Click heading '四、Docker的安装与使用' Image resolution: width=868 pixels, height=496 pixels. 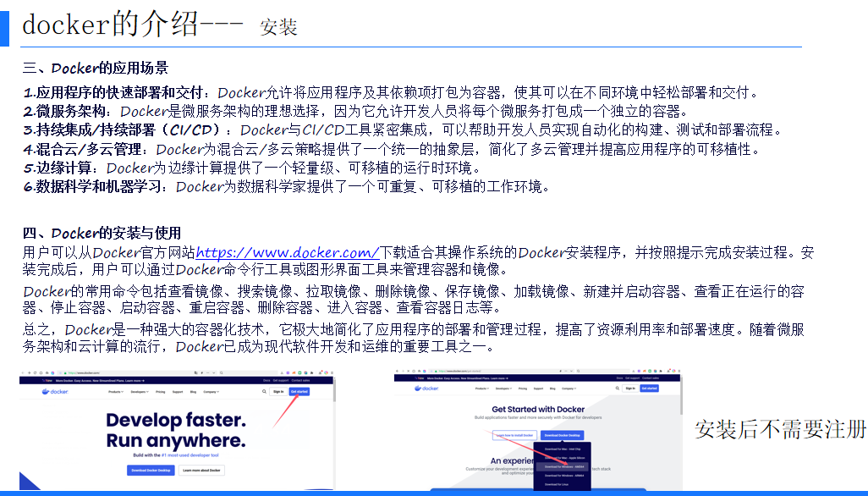102,233
